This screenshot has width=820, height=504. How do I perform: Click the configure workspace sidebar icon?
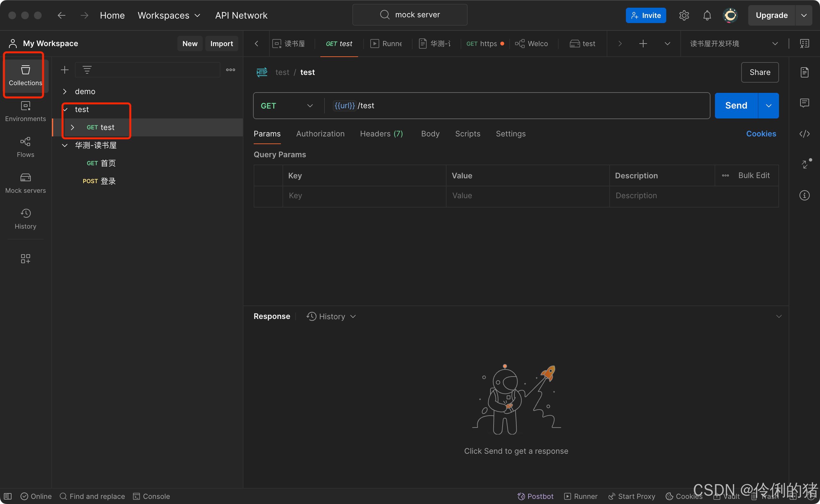[25, 258]
